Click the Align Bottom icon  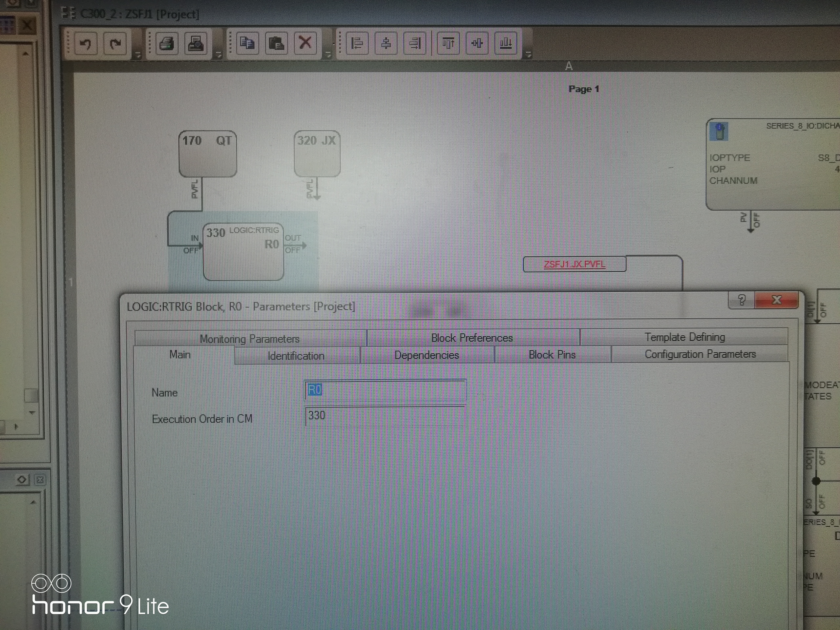pos(506,43)
